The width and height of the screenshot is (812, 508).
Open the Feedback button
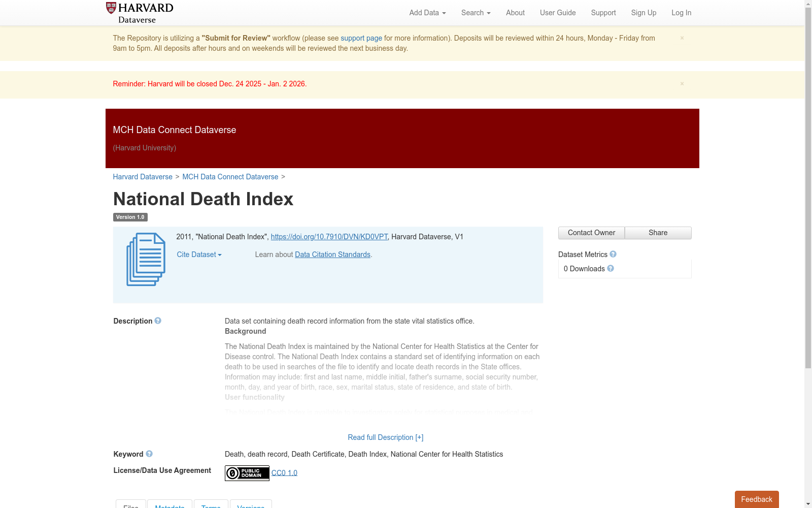point(757,499)
